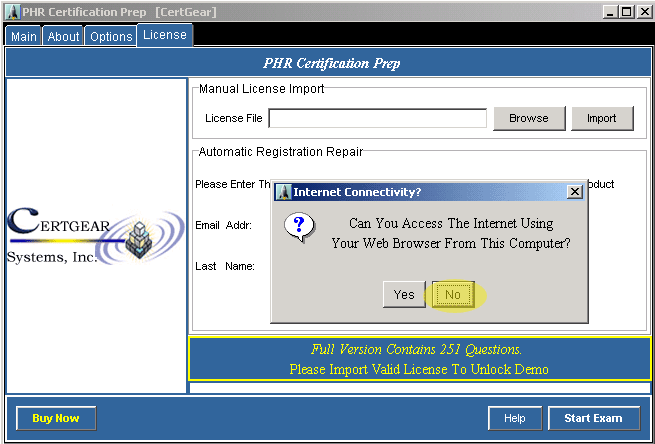Click the Buy Now button

click(56, 418)
